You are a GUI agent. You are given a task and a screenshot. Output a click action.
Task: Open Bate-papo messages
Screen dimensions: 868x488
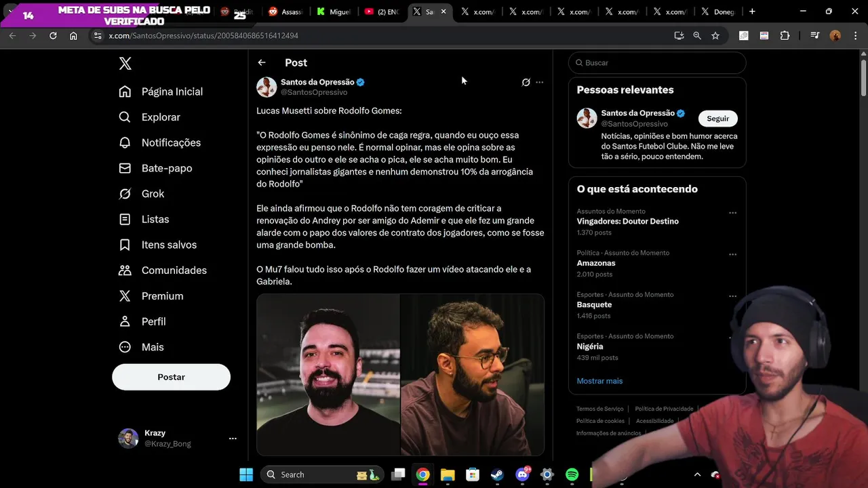(155, 168)
